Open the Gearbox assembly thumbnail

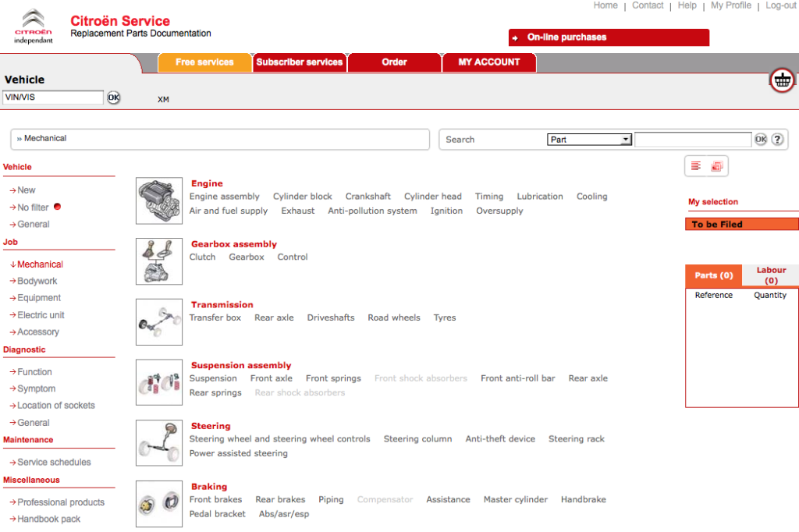tap(159, 261)
